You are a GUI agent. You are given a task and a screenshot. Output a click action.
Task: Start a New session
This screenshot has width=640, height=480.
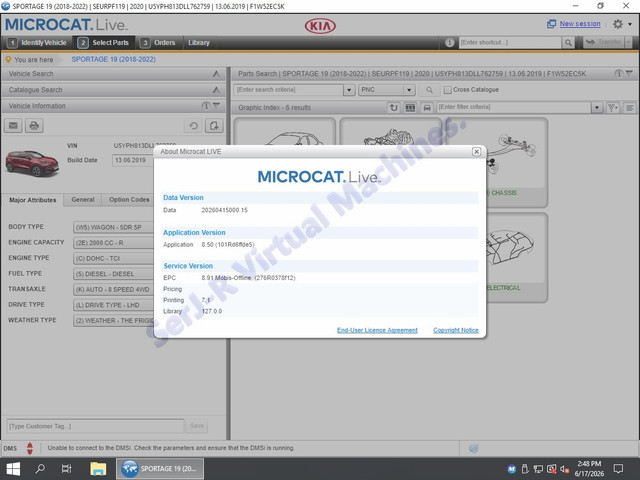pos(580,24)
